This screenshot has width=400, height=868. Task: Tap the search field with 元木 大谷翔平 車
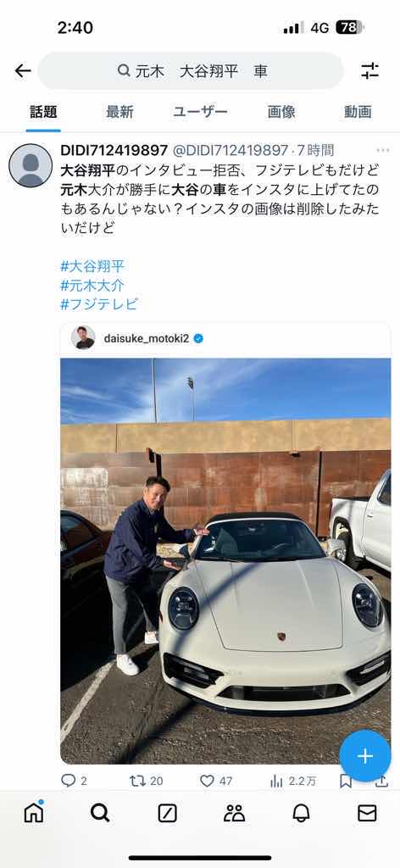click(191, 71)
